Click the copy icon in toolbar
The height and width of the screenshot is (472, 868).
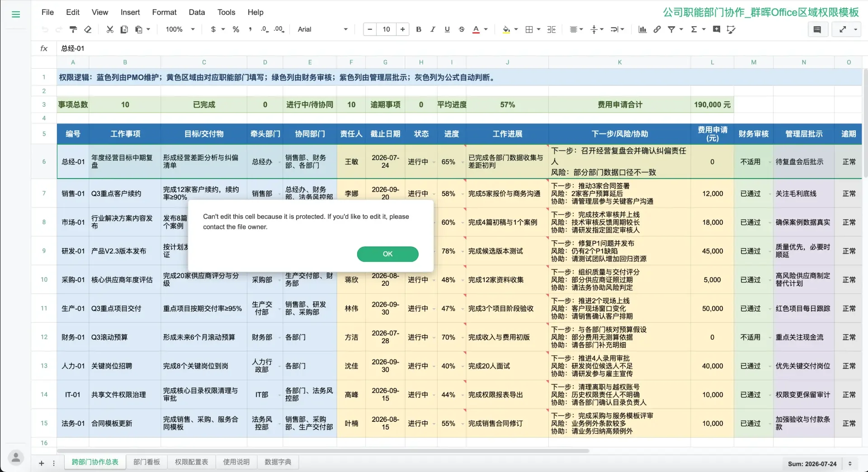pos(124,29)
